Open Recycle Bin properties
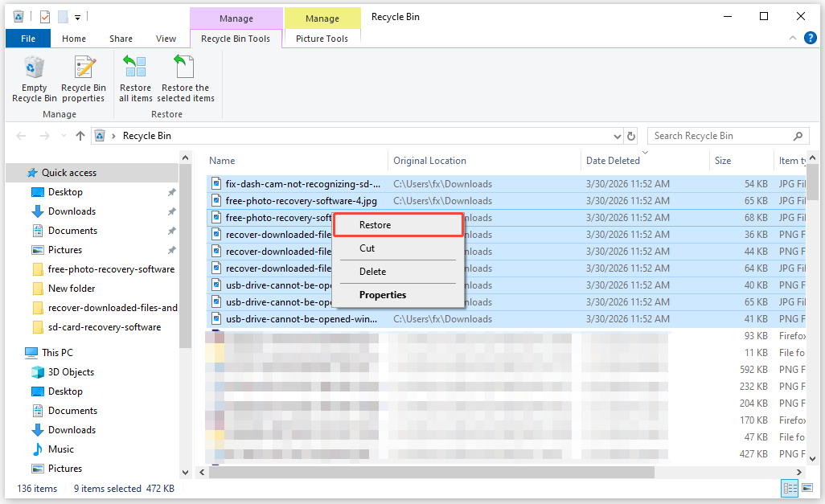This screenshot has height=504, width=825. (x=83, y=80)
